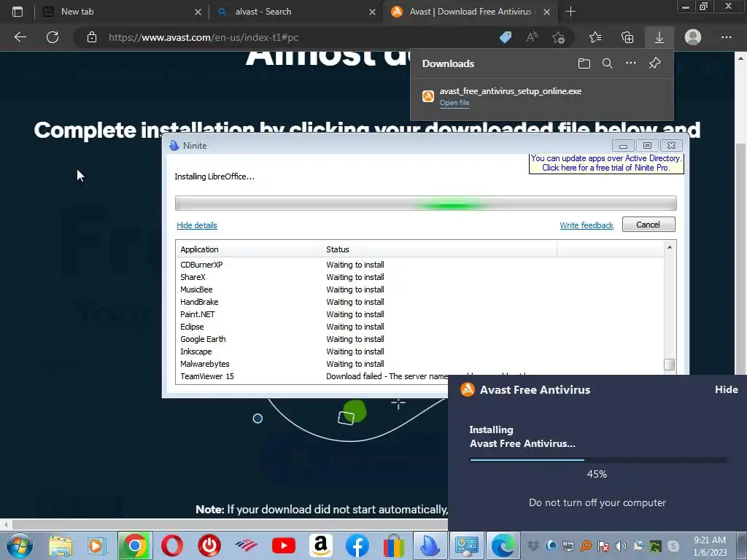
Task: Close the alvast - Search tab
Action: [373, 12]
